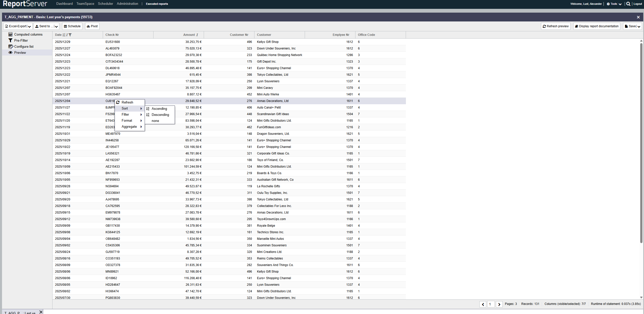Image resolution: width=644 pixels, height=314 pixels.
Task: Click the filter icon in Date column header
Action: (70, 35)
